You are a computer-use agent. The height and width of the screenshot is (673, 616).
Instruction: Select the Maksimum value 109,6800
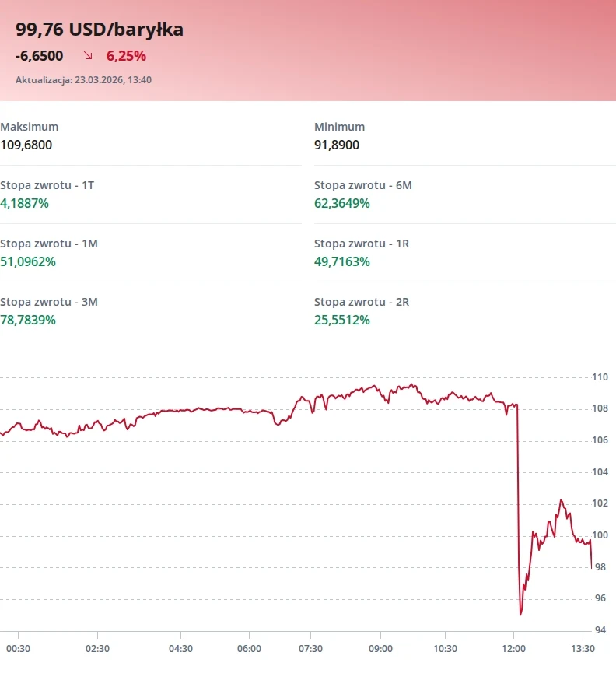26,145
